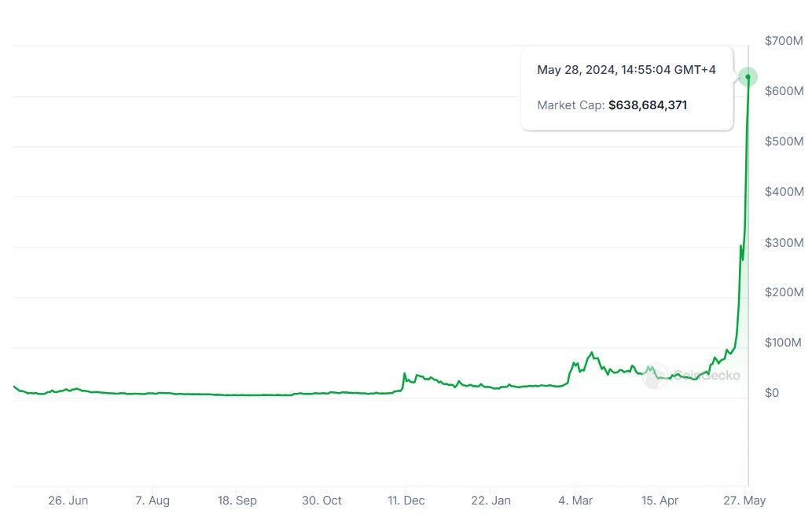Select the 11. Dec x-axis label
This screenshot has width=812, height=521.
(x=406, y=501)
